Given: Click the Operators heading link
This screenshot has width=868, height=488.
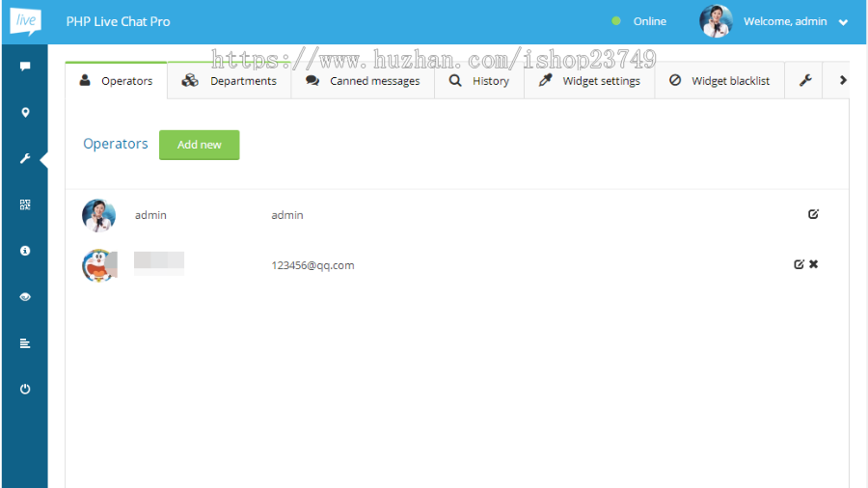Looking at the screenshot, I should click(x=116, y=144).
